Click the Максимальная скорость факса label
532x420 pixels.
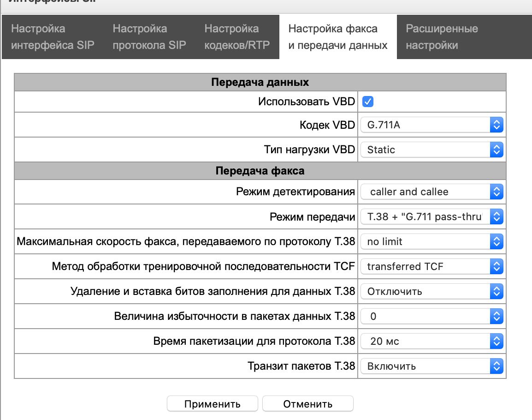pyautogui.click(x=186, y=241)
